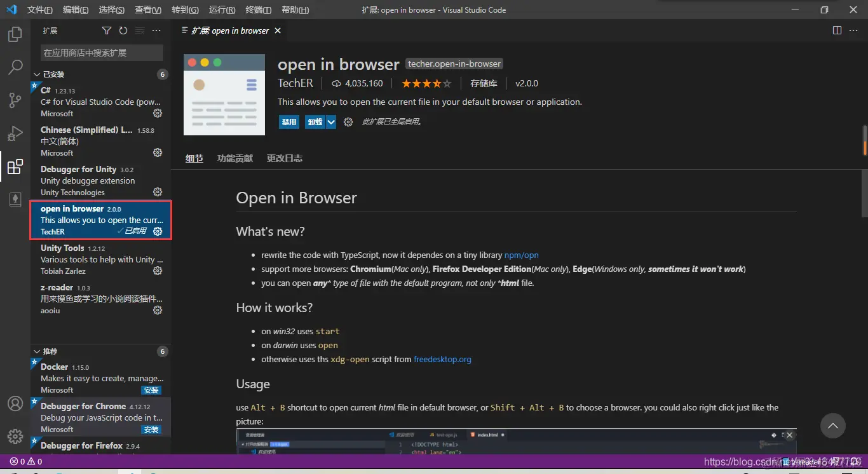Screen dimensions: 868x474
Task: Click the 存储库 repository link
Action: [x=484, y=83]
